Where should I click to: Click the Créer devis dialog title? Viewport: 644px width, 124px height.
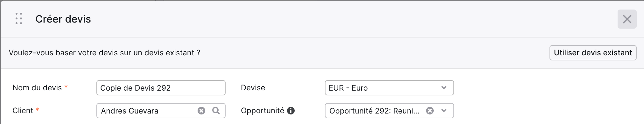pyautogui.click(x=63, y=19)
